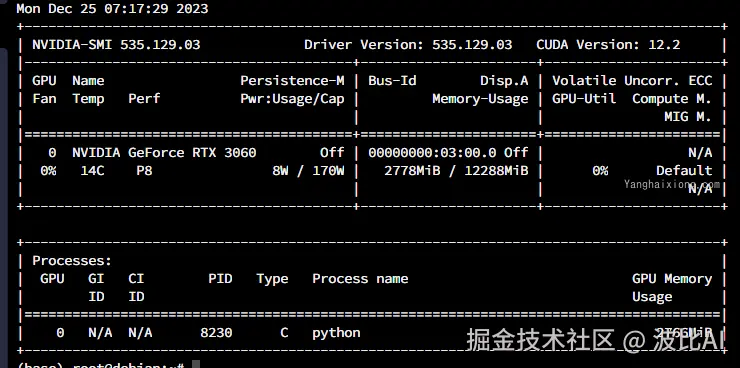This screenshot has height=368, width=740.
Task: Click the performance state P8
Action: tap(144, 170)
